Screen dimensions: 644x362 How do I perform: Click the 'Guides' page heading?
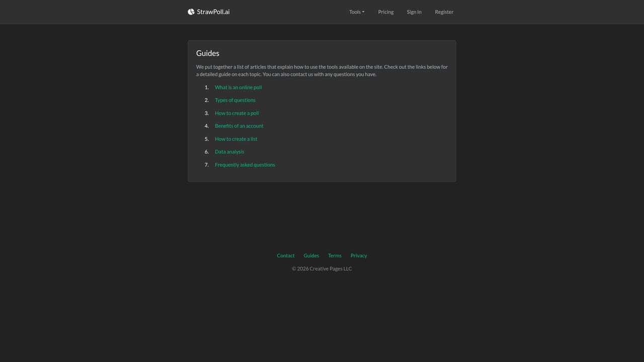click(x=208, y=53)
